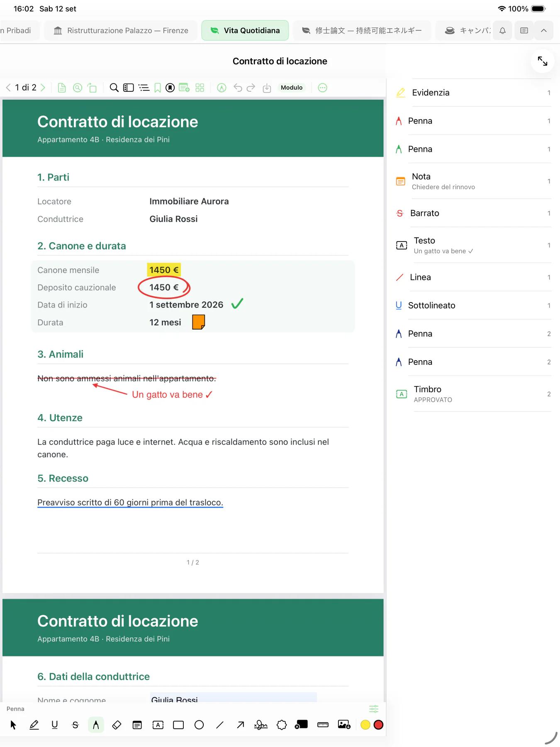Image resolution: width=560 pixels, height=747 pixels.
Task: Pick the yellow color swatch
Action: coord(365,725)
